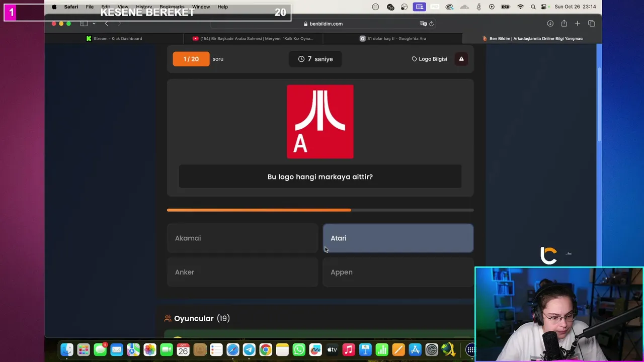The height and width of the screenshot is (362, 644).
Task: Open the Wi-Fi menu bar icon
Action: [x=520, y=7]
